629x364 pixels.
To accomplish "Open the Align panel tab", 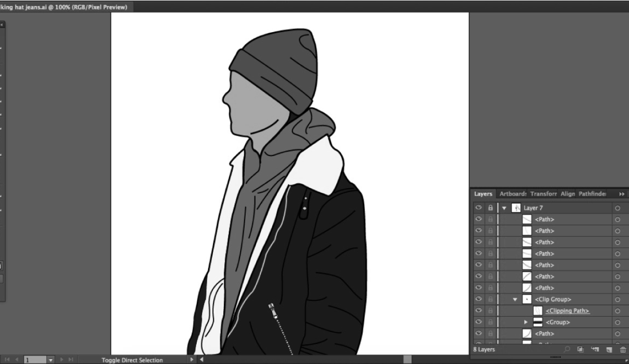I will [568, 194].
